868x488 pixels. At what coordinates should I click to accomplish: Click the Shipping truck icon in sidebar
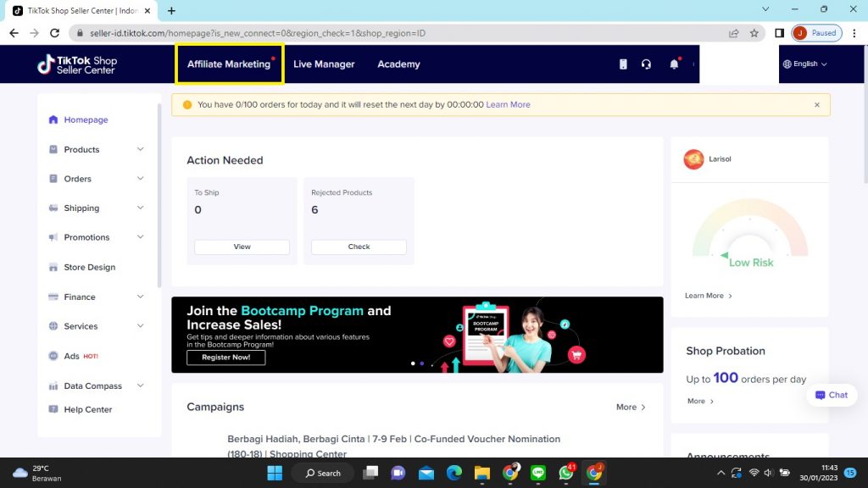(x=53, y=208)
